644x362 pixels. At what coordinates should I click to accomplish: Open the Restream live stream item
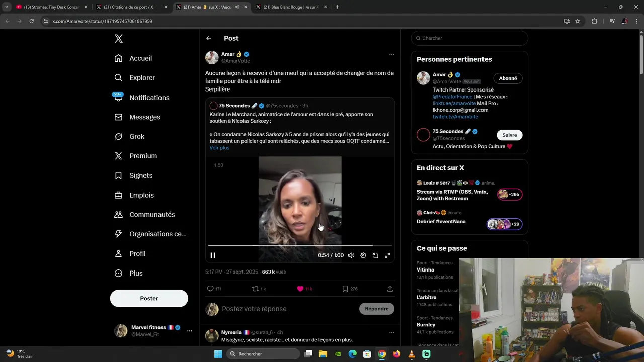point(469,191)
